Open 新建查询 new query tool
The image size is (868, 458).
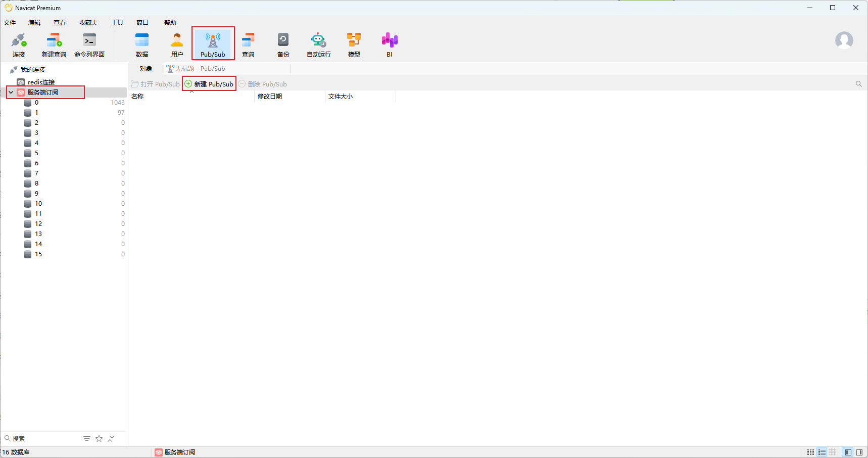[54, 45]
